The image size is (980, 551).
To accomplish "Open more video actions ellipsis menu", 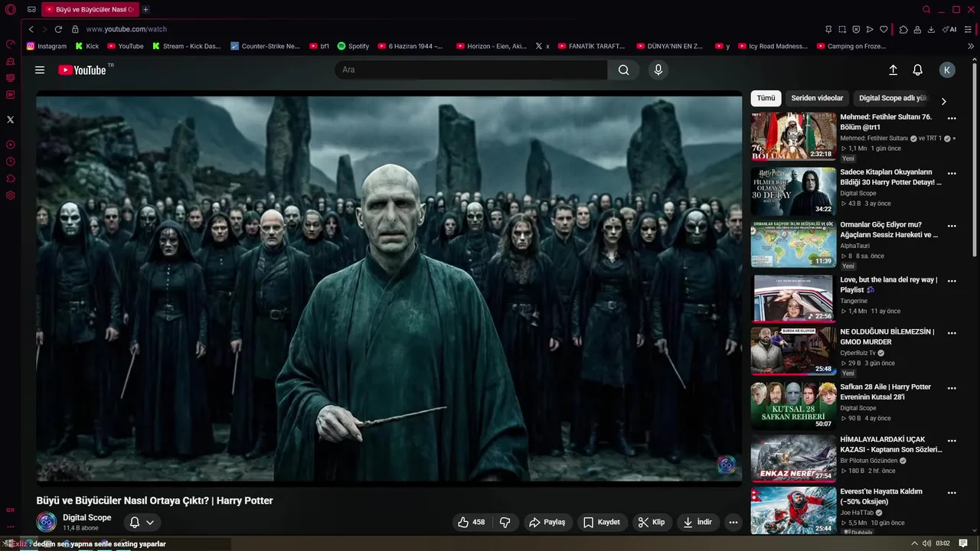I will pyautogui.click(x=733, y=522).
